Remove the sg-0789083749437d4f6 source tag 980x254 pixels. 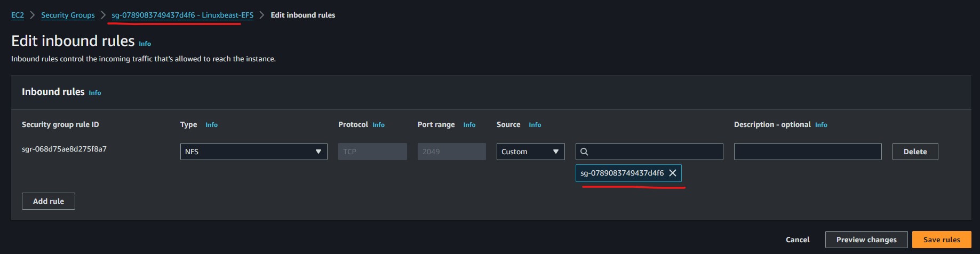(x=673, y=173)
